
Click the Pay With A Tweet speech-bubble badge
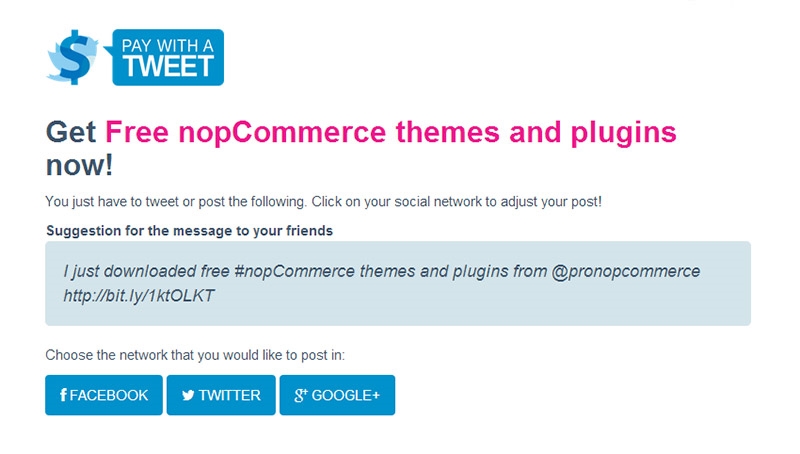[164, 57]
